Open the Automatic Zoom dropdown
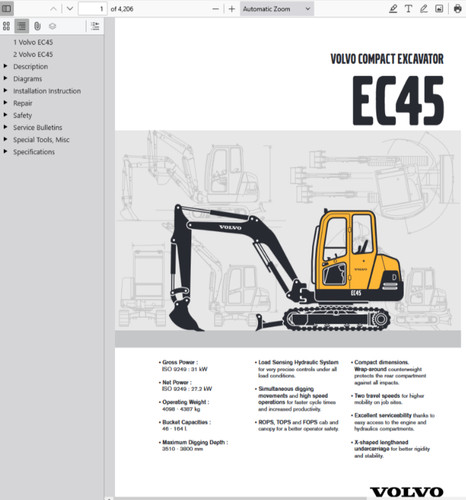Image resolution: width=466 pixels, height=500 pixels. click(x=277, y=9)
